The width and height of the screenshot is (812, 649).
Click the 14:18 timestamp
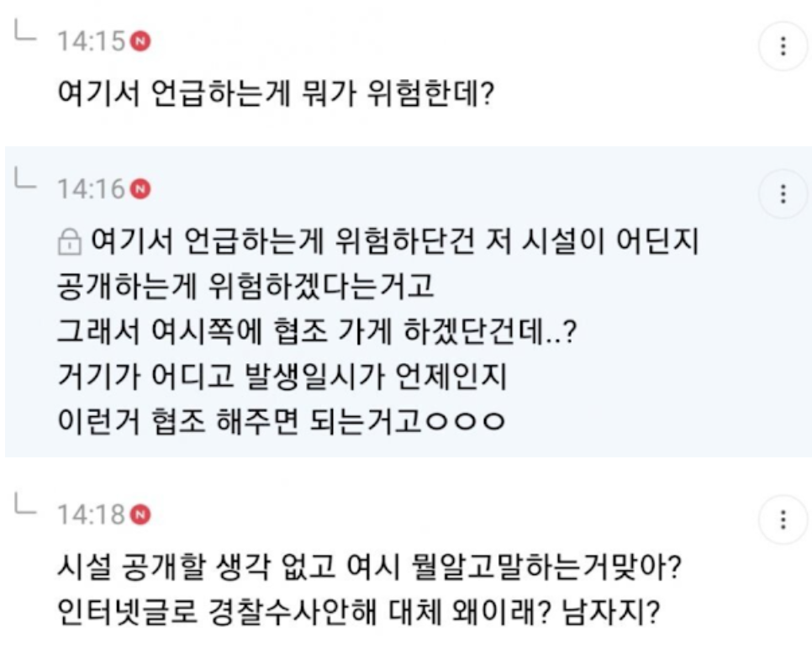(91, 514)
